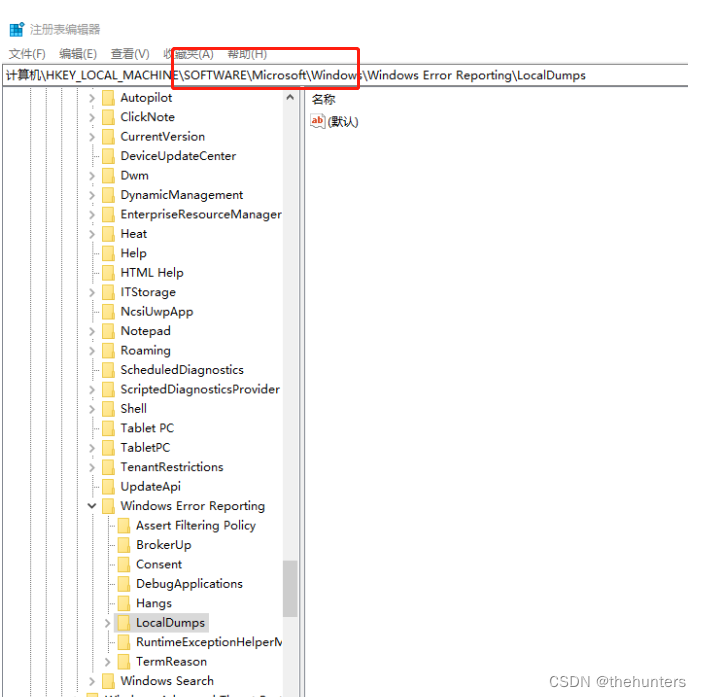Expand the Windows Search key

(92, 681)
